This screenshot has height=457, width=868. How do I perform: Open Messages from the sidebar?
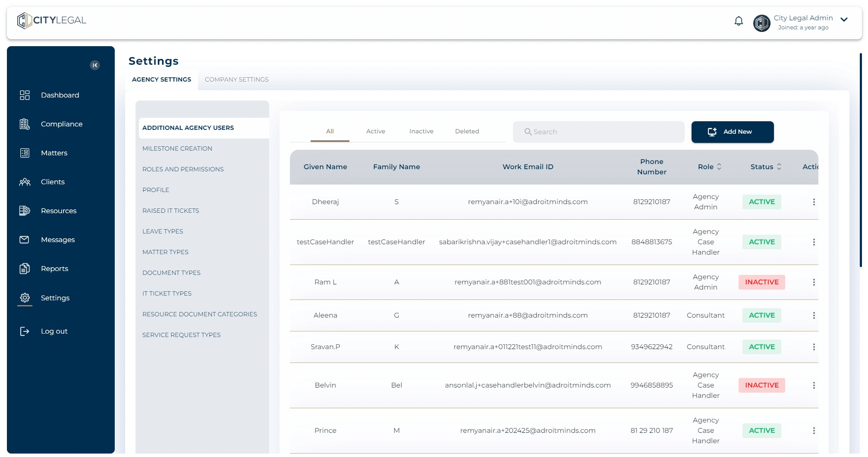(58, 240)
